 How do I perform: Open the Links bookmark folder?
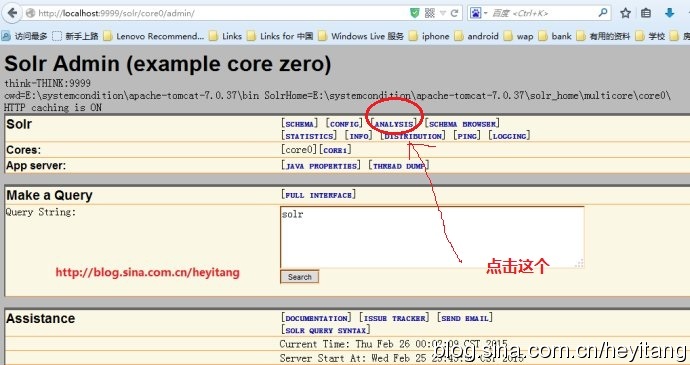tap(225, 36)
